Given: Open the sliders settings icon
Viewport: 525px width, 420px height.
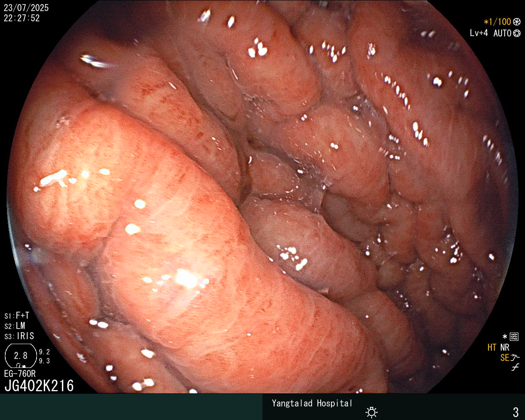Looking at the screenshot, I should point(514,337).
